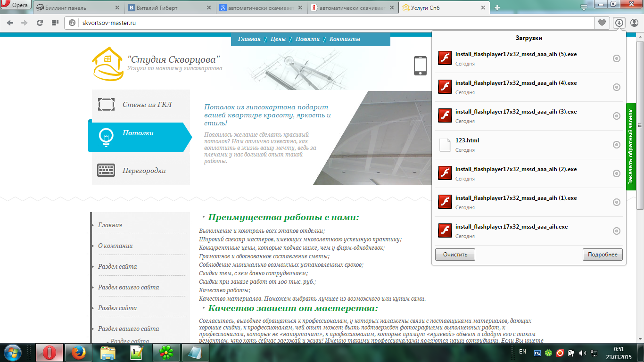
Task: Reload the current page
Action: click(40, 23)
